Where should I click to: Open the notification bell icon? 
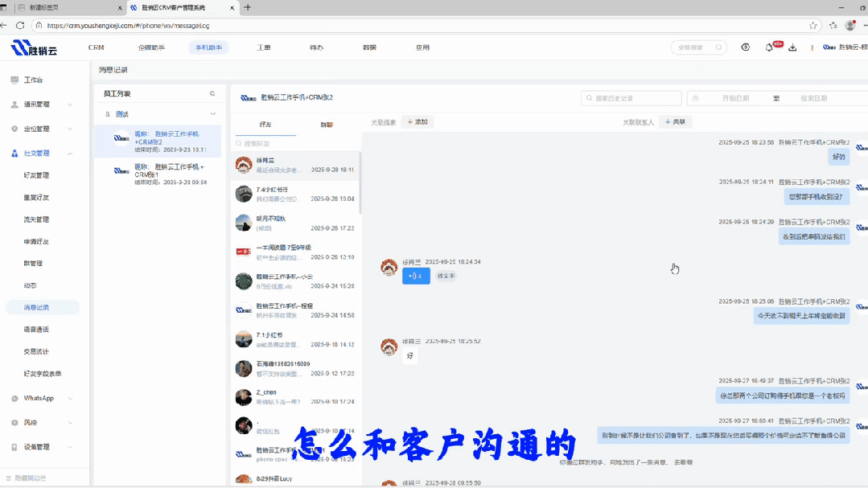point(769,47)
